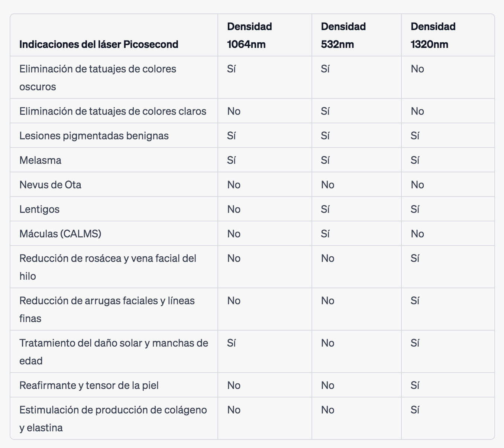Select the 1320nm 'Sí' value for Lentigos

click(x=415, y=209)
